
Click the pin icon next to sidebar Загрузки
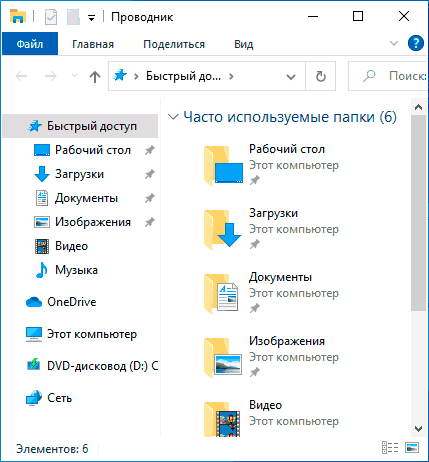[x=150, y=174]
